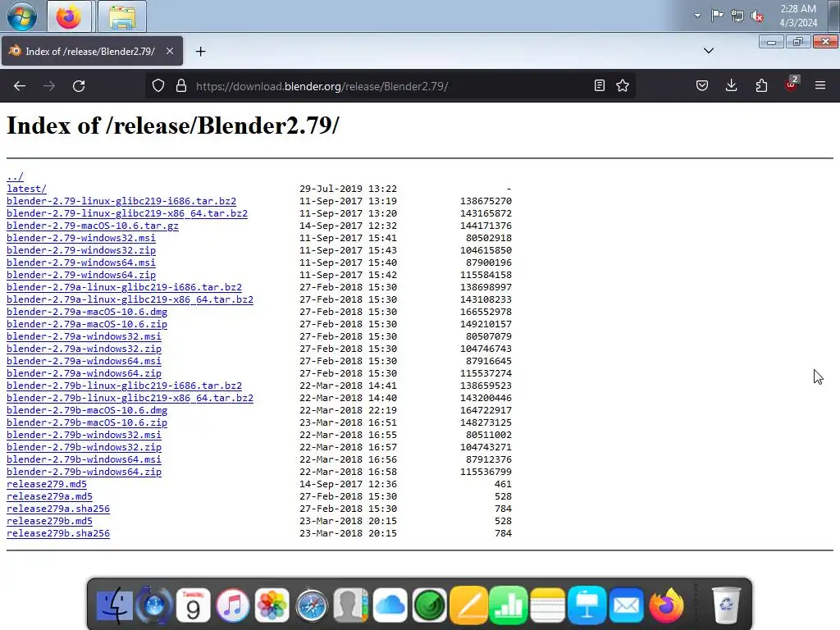Click the address bar URL field

[x=391, y=86]
